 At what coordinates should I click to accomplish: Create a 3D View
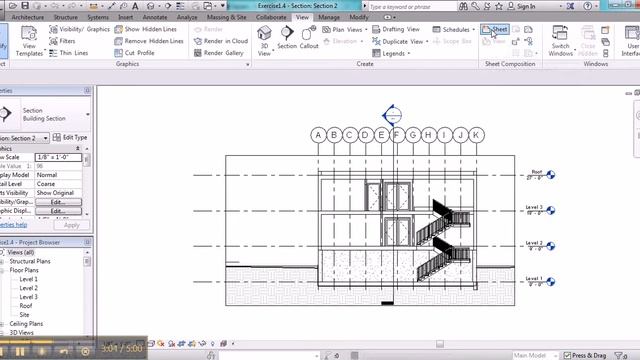tap(264, 41)
